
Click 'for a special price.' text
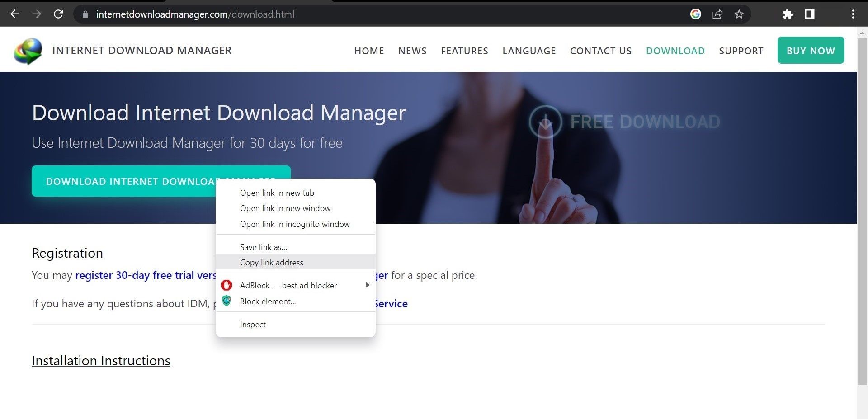tap(434, 275)
